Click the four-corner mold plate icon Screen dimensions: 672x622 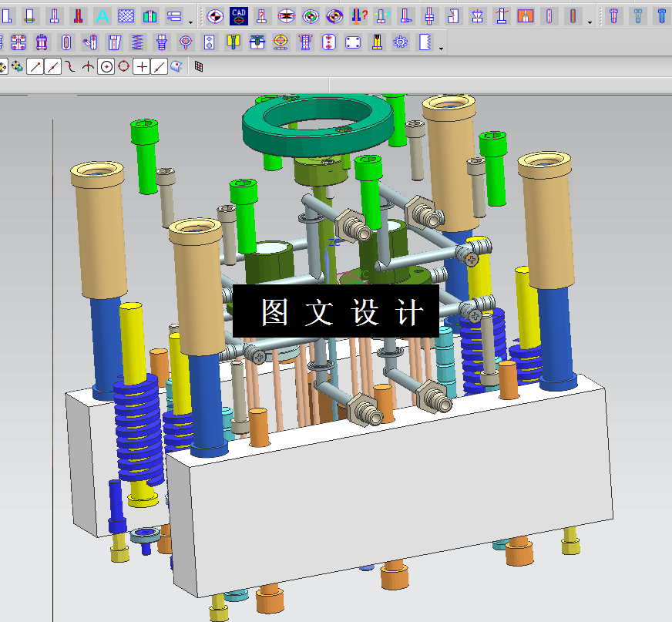pyautogui.click(x=18, y=42)
